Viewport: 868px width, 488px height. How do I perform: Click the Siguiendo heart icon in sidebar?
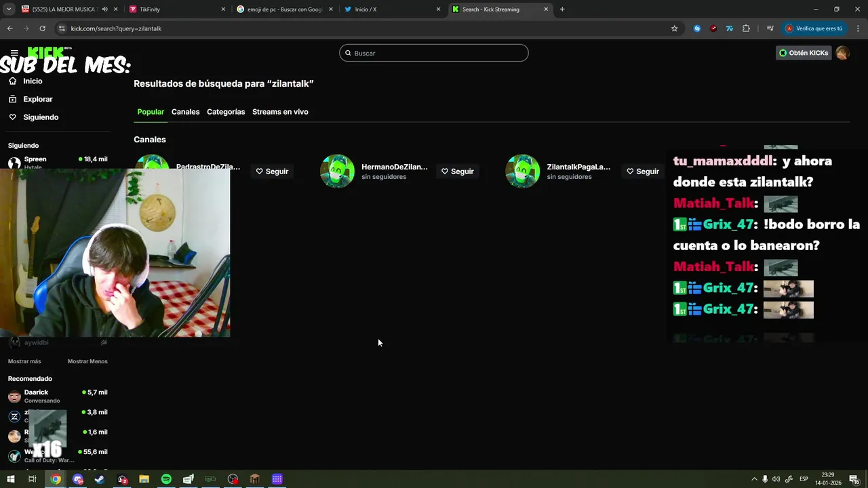click(12, 117)
